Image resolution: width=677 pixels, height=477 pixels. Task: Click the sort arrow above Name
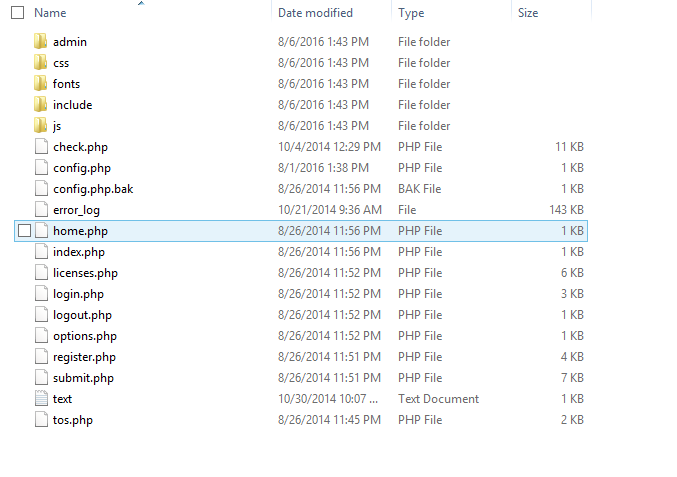coord(141,3)
